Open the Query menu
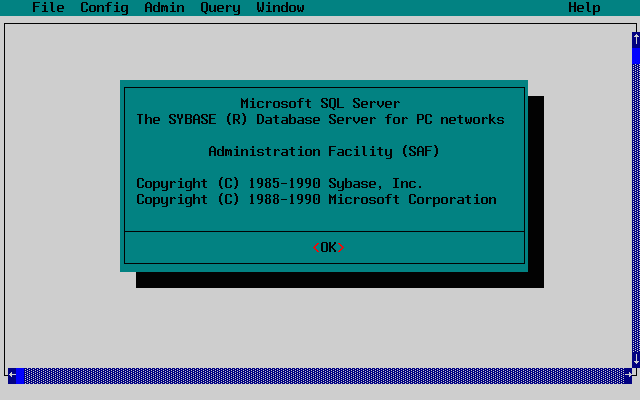The height and width of the screenshot is (400, 640). click(x=220, y=7)
